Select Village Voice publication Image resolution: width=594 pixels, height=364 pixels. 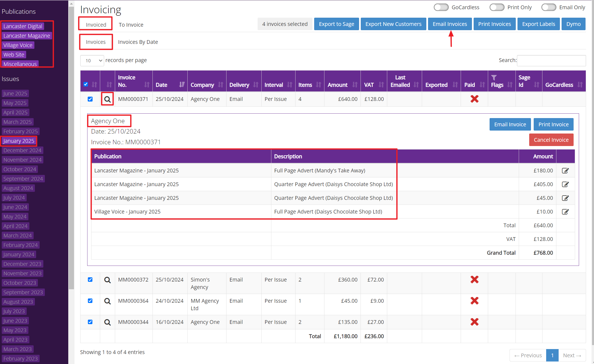(x=18, y=45)
